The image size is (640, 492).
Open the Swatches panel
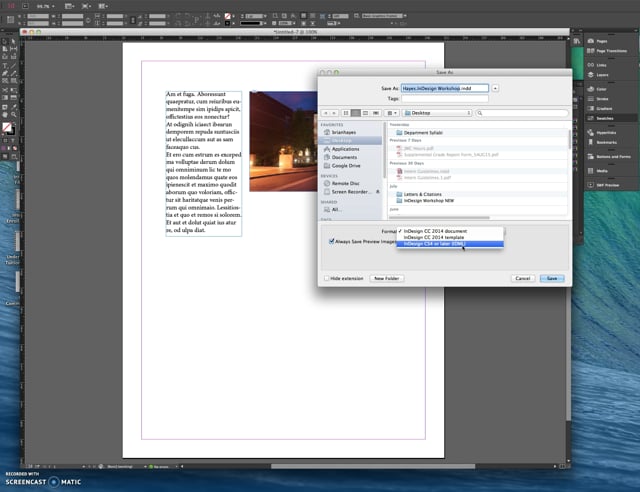605,119
